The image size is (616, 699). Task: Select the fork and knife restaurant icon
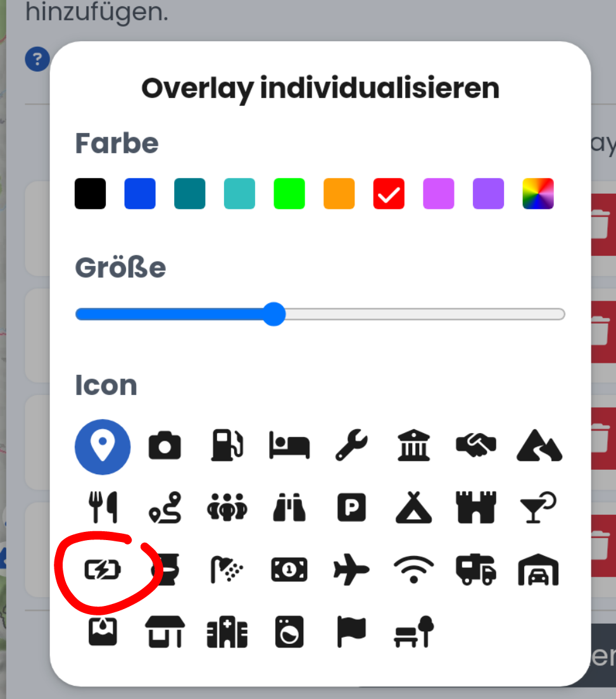(103, 507)
